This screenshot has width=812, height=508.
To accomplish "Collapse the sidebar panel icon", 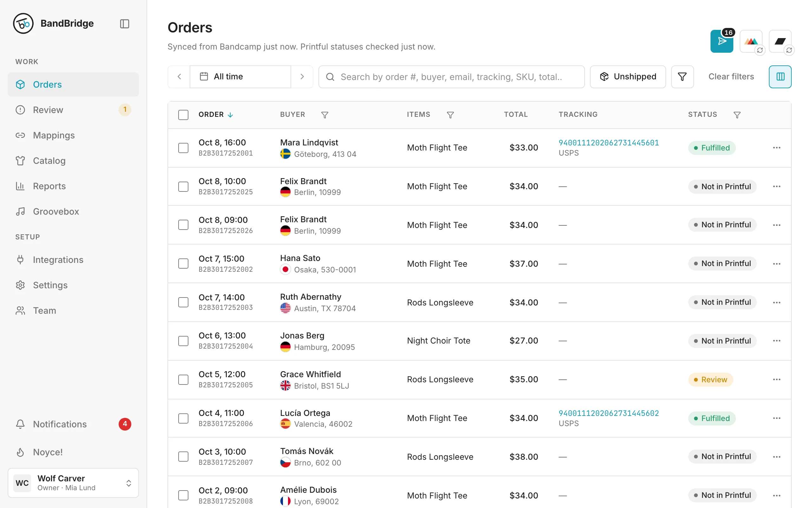I will coord(124,23).
